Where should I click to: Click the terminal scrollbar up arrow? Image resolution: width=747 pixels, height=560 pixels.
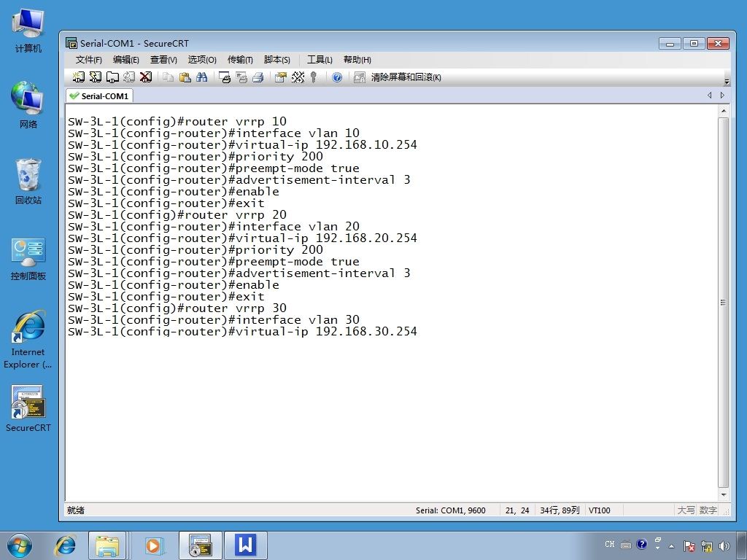point(723,111)
